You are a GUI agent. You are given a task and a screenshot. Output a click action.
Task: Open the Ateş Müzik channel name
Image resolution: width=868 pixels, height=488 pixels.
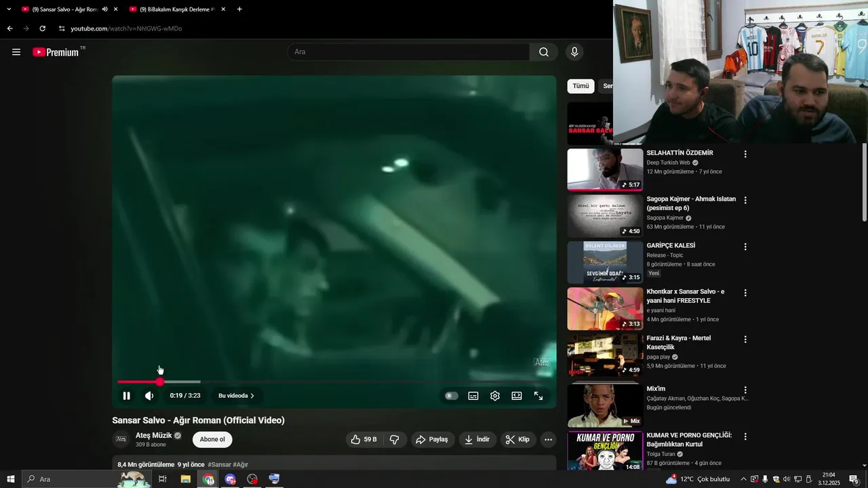[154, 435]
